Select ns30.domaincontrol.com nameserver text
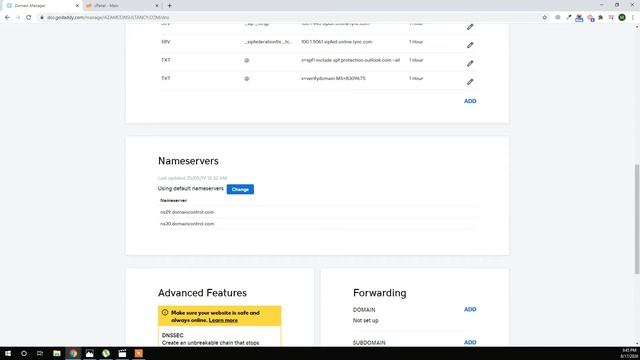 pos(187,224)
